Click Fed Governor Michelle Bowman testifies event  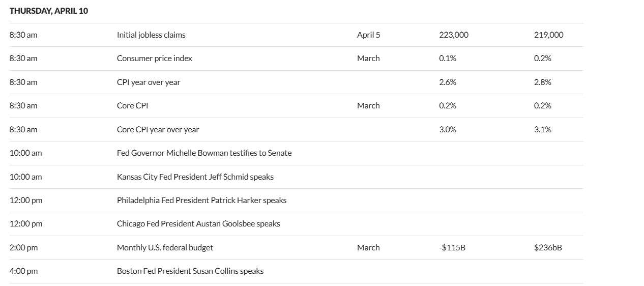pyautogui.click(x=204, y=153)
